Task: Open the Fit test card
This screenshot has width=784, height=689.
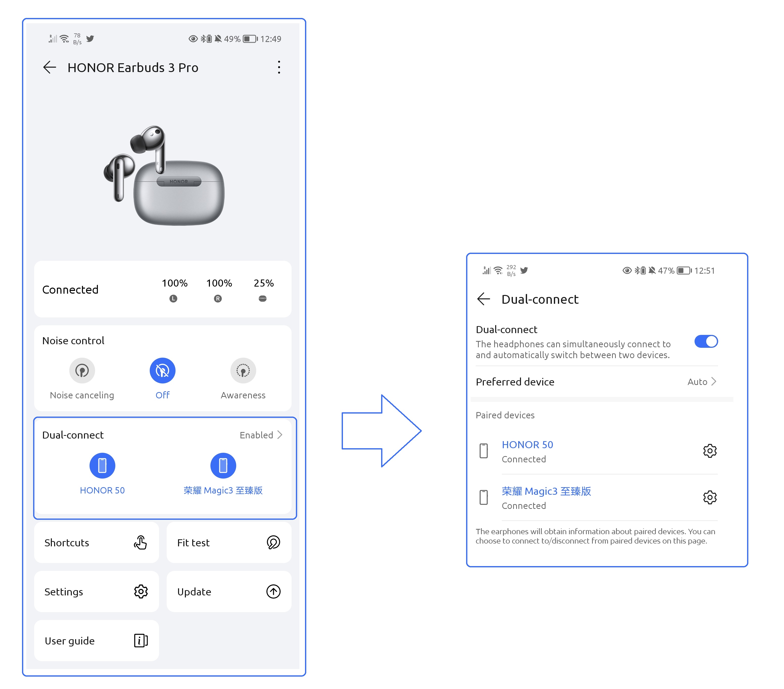Action: click(229, 543)
